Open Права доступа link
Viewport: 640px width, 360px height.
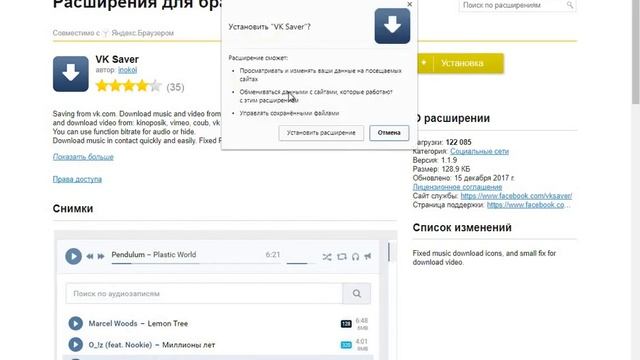77,179
